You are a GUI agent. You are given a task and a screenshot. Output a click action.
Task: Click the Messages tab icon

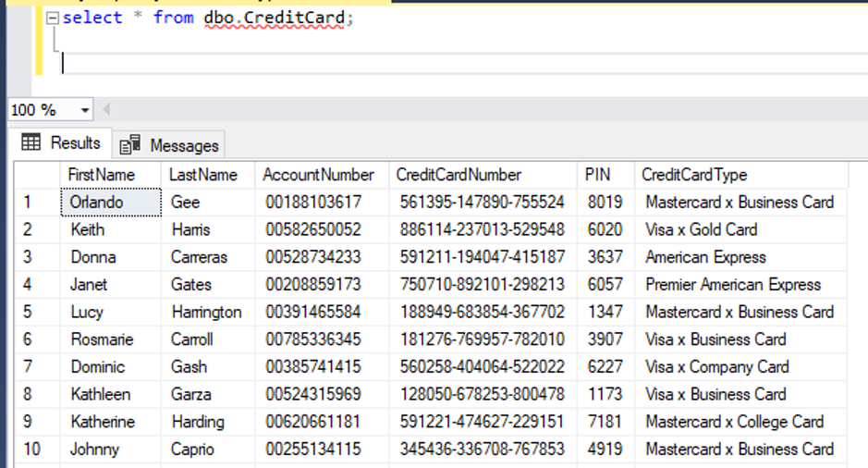tap(130, 145)
